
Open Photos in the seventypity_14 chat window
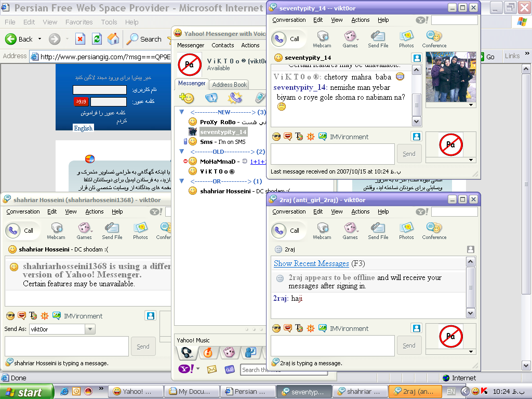(x=406, y=39)
